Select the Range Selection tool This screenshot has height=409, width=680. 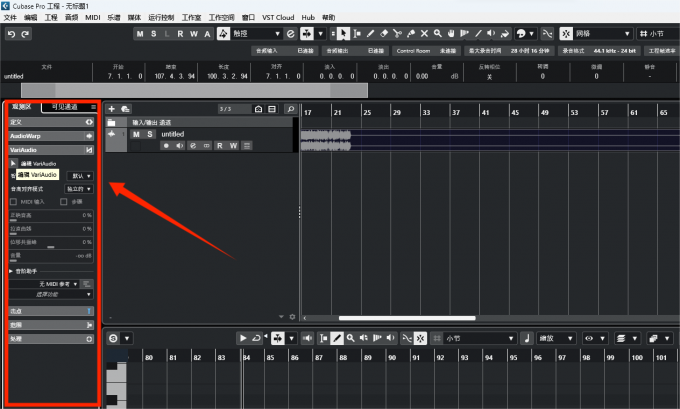coord(357,33)
